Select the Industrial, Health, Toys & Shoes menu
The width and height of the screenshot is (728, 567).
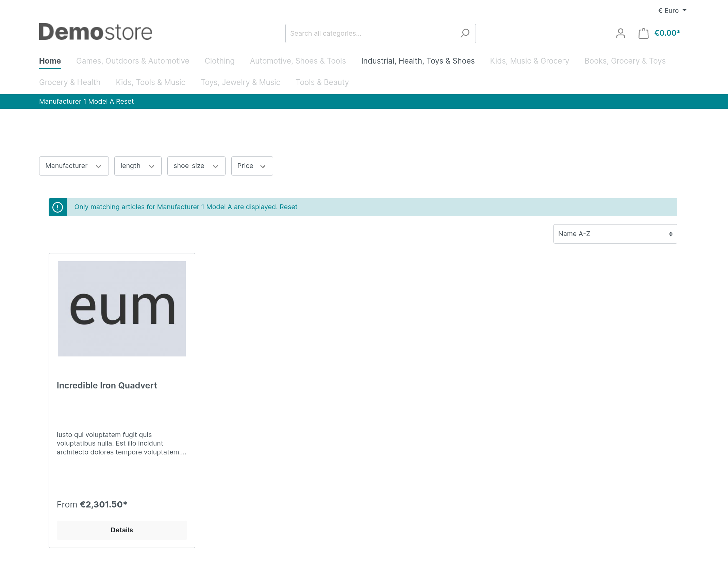(417, 60)
